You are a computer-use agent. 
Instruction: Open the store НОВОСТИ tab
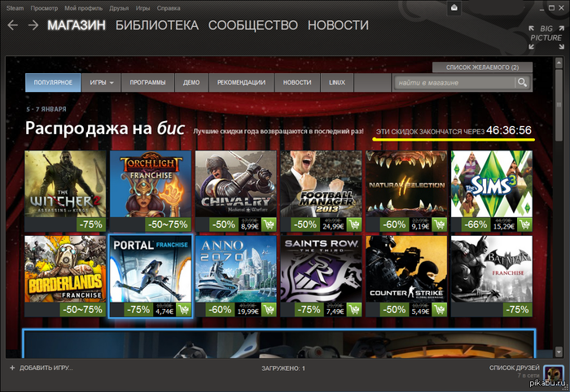(x=297, y=82)
